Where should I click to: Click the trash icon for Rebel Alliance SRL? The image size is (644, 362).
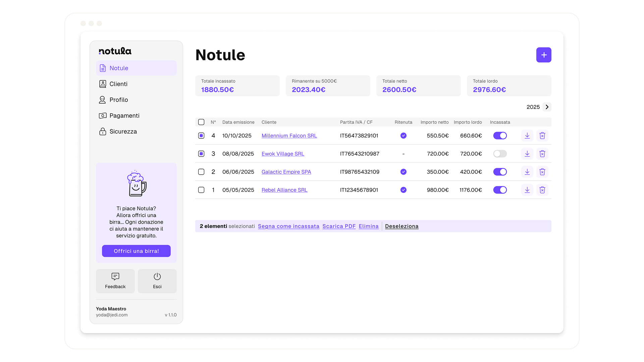click(x=542, y=190)
